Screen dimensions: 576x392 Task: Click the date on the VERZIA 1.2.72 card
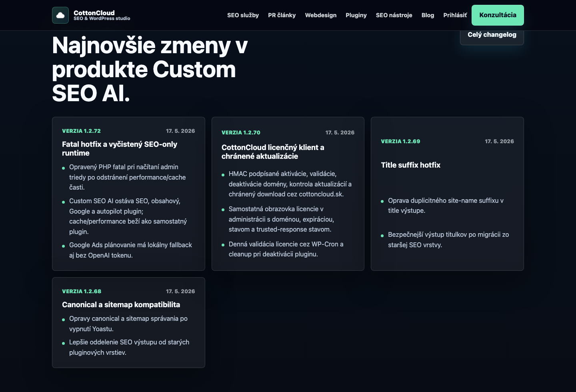pyautogui.click(x=180, y=131)
